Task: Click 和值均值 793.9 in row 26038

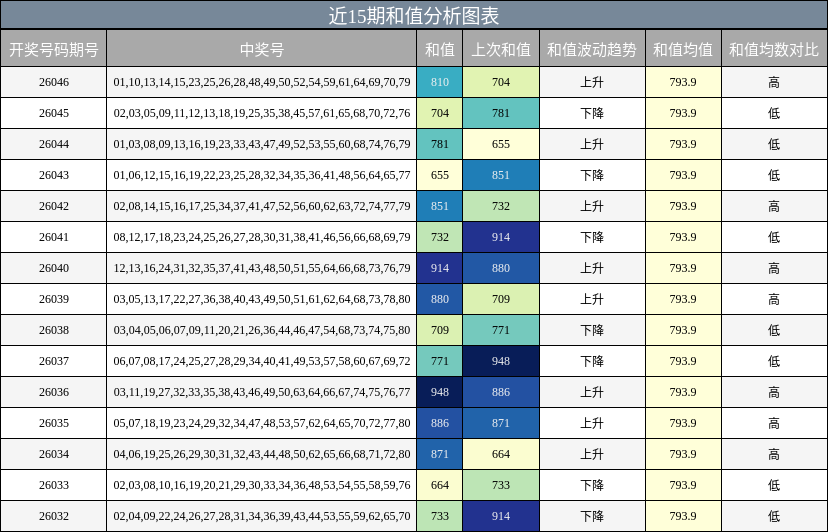Action: (x=683, y=330)
